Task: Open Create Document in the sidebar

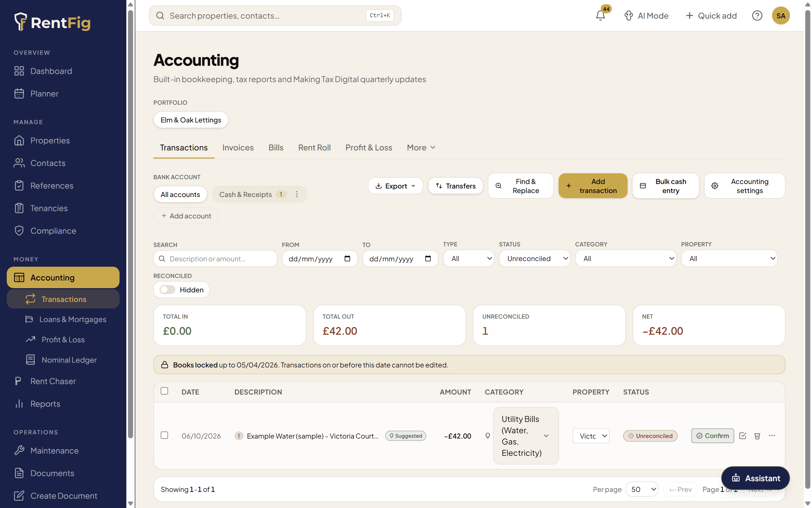Action: [63, 496]
